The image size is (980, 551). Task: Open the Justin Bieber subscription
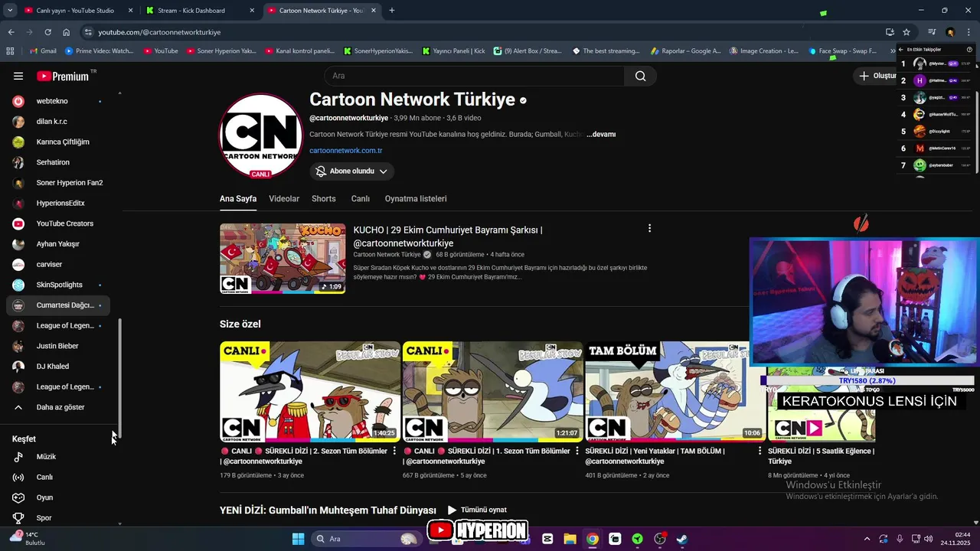point(58,346)
